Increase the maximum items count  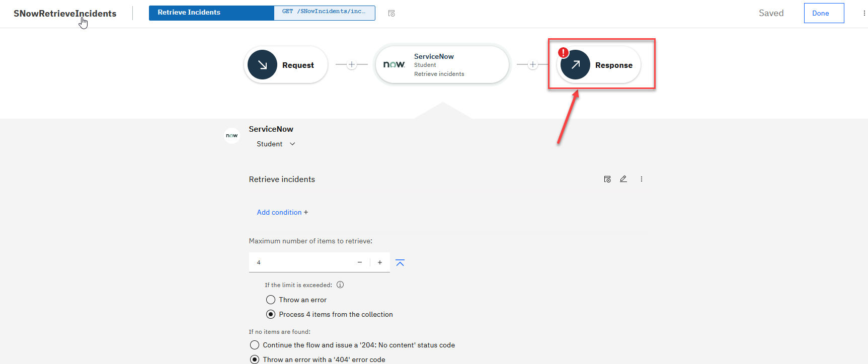point(380,262)
